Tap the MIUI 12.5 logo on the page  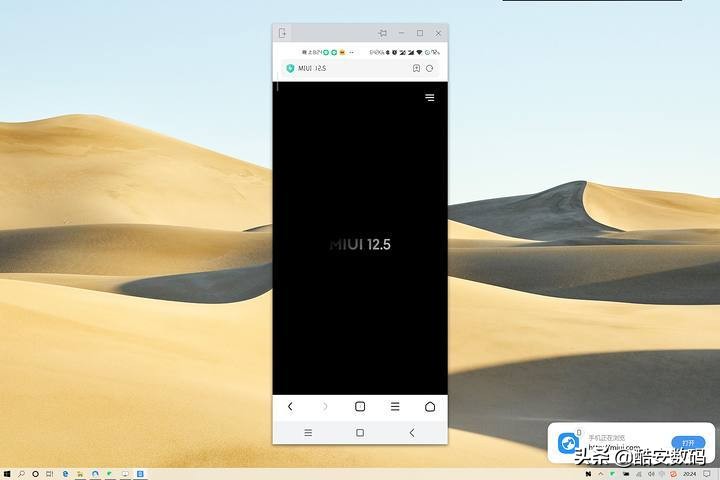(360, 244)
